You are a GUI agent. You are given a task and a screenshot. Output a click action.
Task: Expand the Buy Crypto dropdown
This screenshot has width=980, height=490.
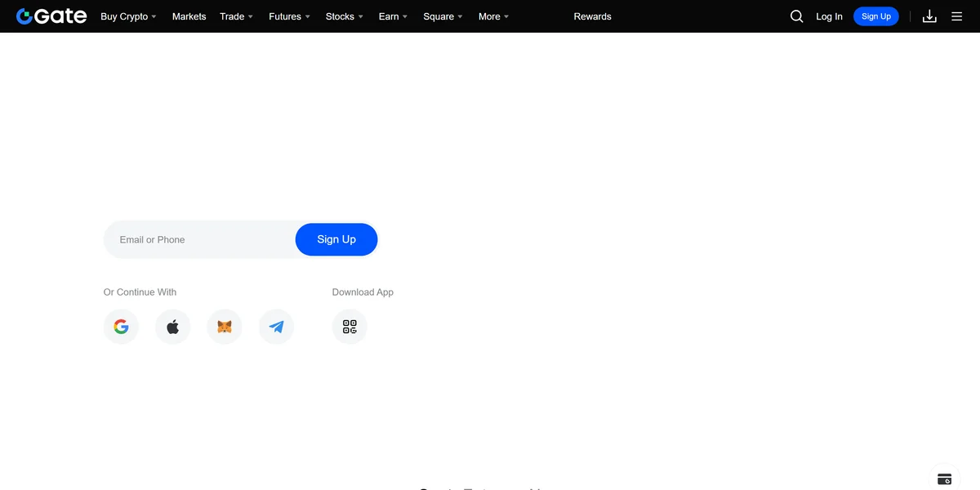pos(128,16)
